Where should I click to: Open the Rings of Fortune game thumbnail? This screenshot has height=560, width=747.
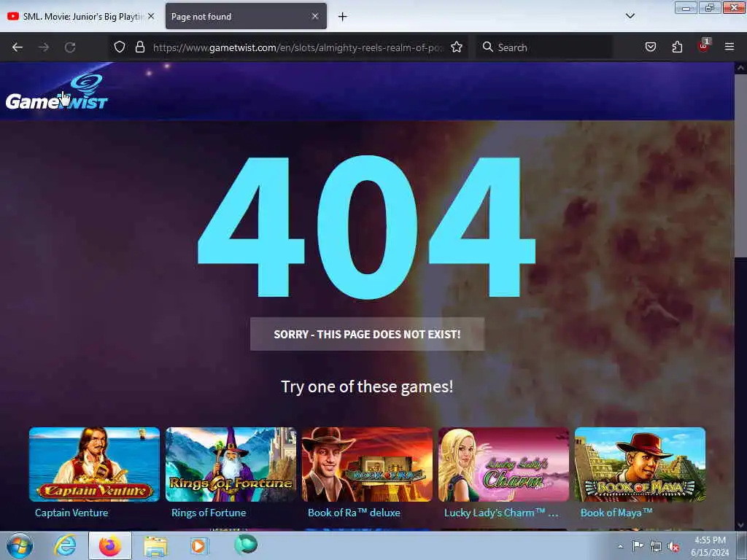click(x=231, y=464)
